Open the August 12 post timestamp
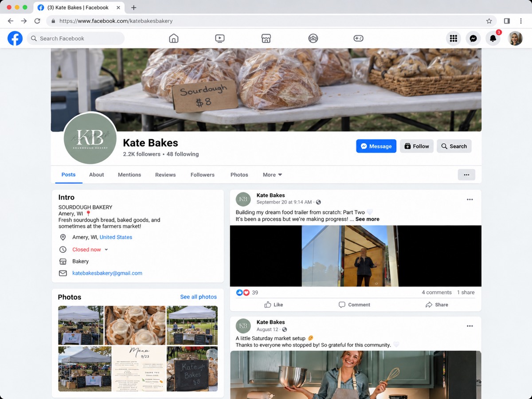This screenshot has height=399, width=532. coord(268,329)
